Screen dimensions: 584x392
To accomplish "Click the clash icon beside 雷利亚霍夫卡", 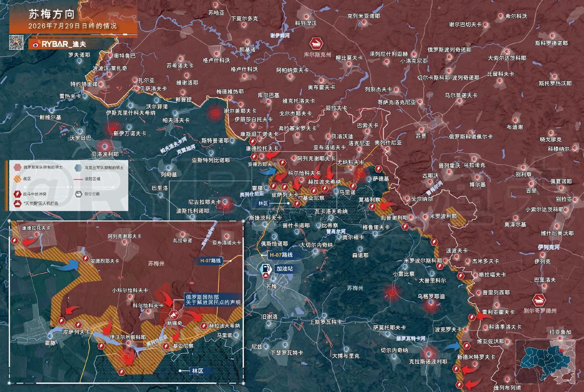I will (x=472, y=318).
